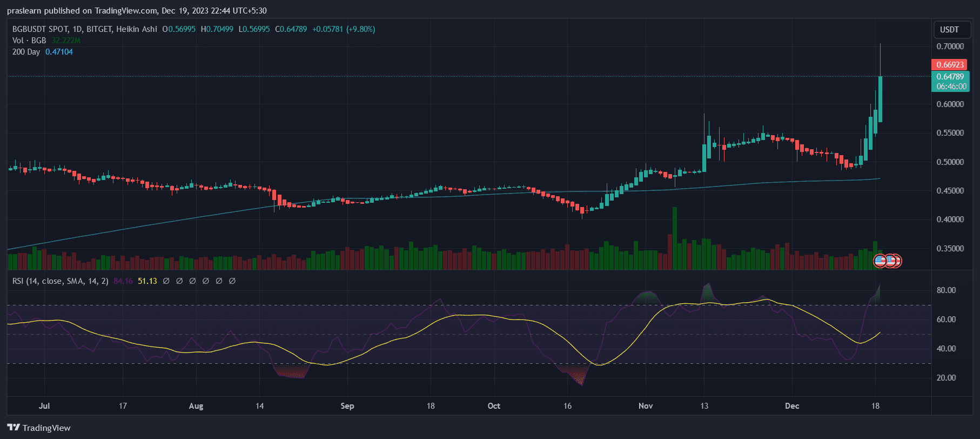Click the +9.80% price change value
This screenshot has height=439, width=980.
click(361, 29)
